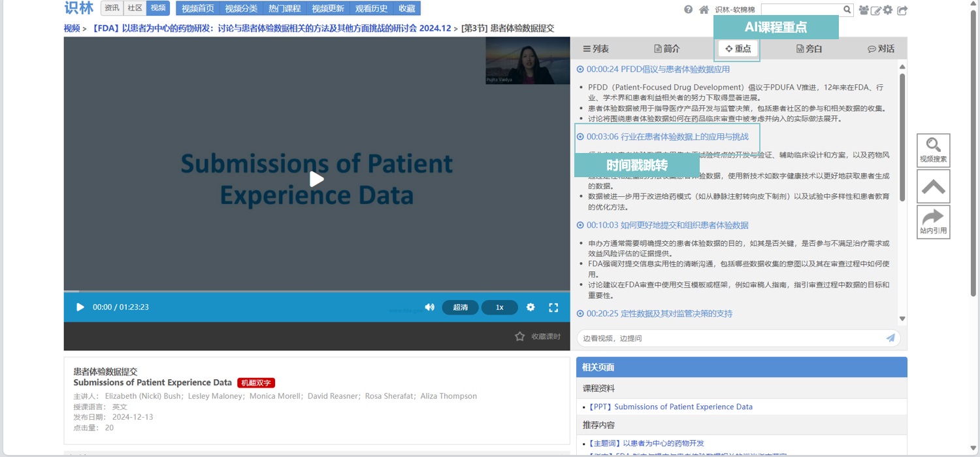
Task: Open the 1x playback speed selector
Action: pyautogui.click(x=499, y=307)
